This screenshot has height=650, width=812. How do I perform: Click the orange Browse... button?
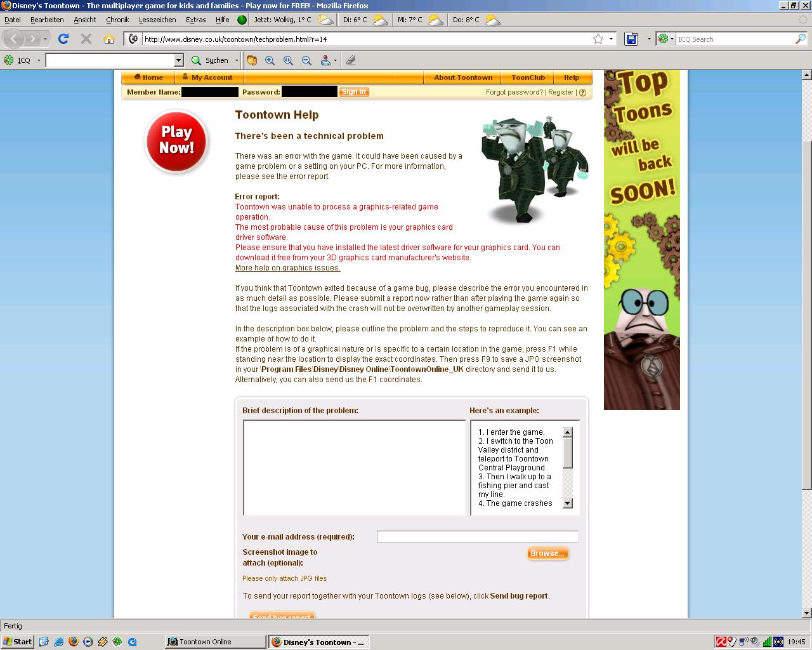pos(547,554)
